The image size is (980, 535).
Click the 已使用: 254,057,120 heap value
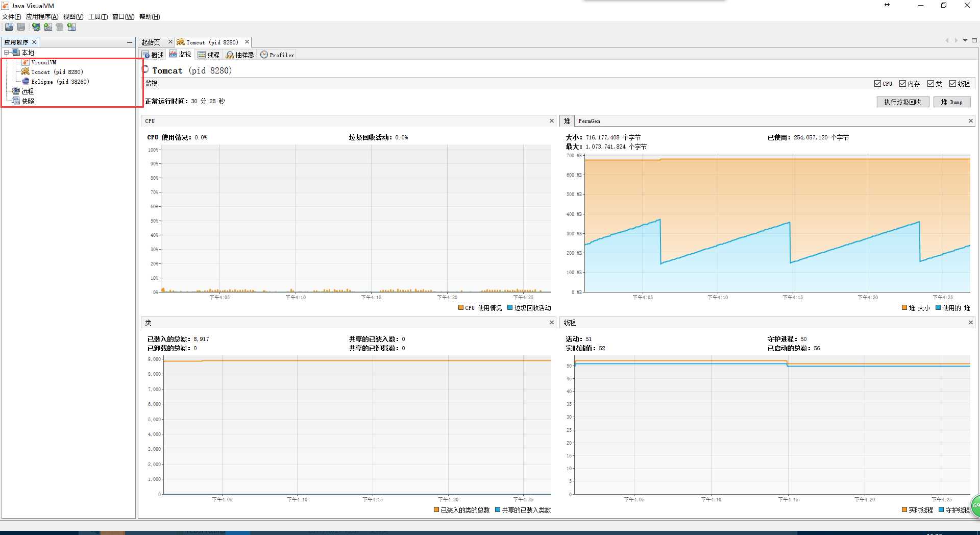tap(808, 137)
